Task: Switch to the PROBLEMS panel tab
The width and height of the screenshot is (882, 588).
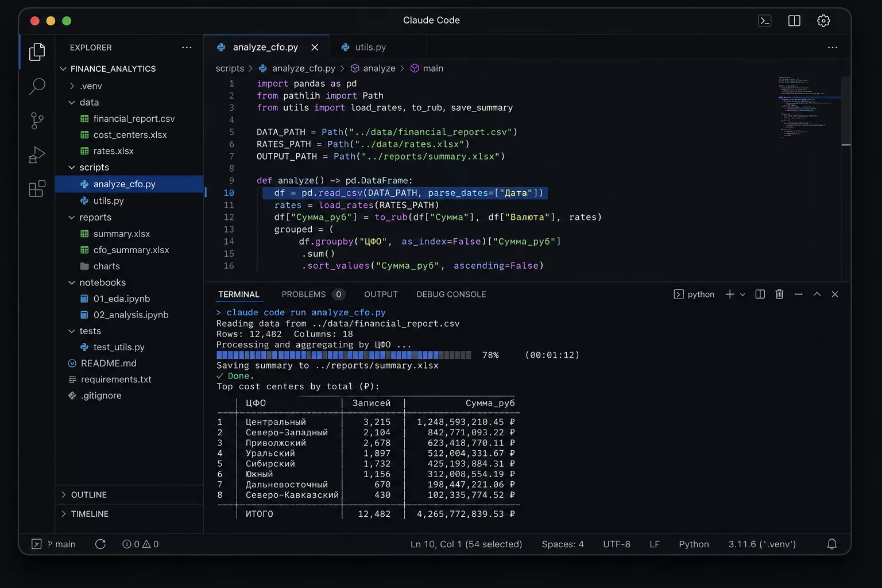Action: 312,294
